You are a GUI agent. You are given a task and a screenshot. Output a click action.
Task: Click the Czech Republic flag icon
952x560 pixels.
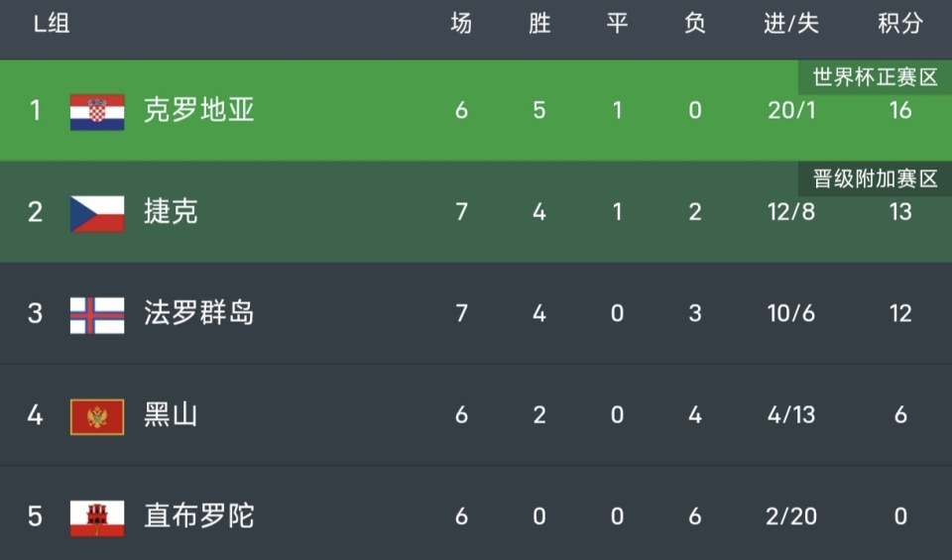tap(97, 213)
